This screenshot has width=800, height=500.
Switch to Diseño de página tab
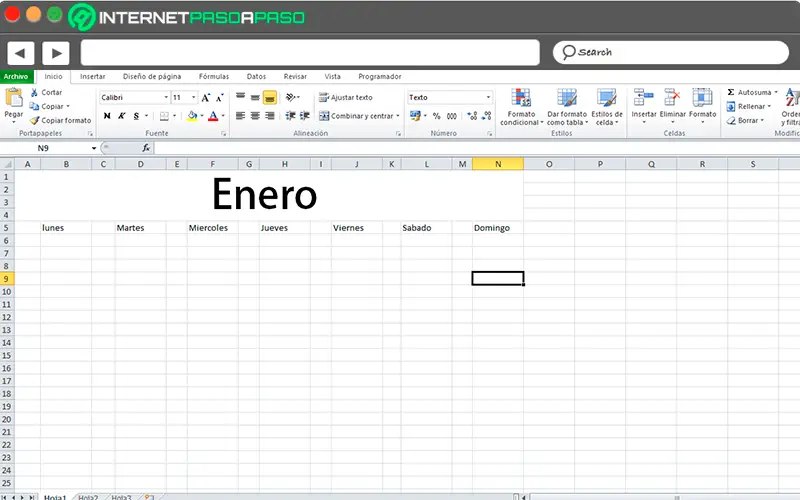pyautogui.click(x=152, y=77)
